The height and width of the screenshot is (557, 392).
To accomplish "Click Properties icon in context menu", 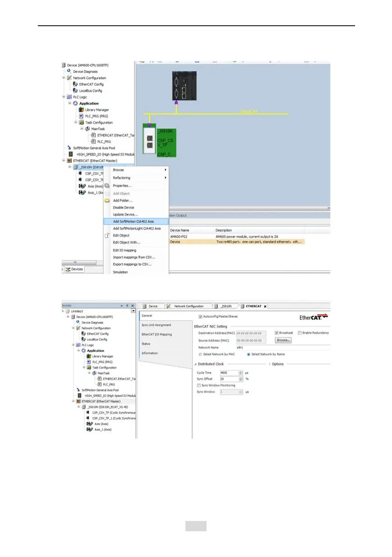I will [107, 186].
